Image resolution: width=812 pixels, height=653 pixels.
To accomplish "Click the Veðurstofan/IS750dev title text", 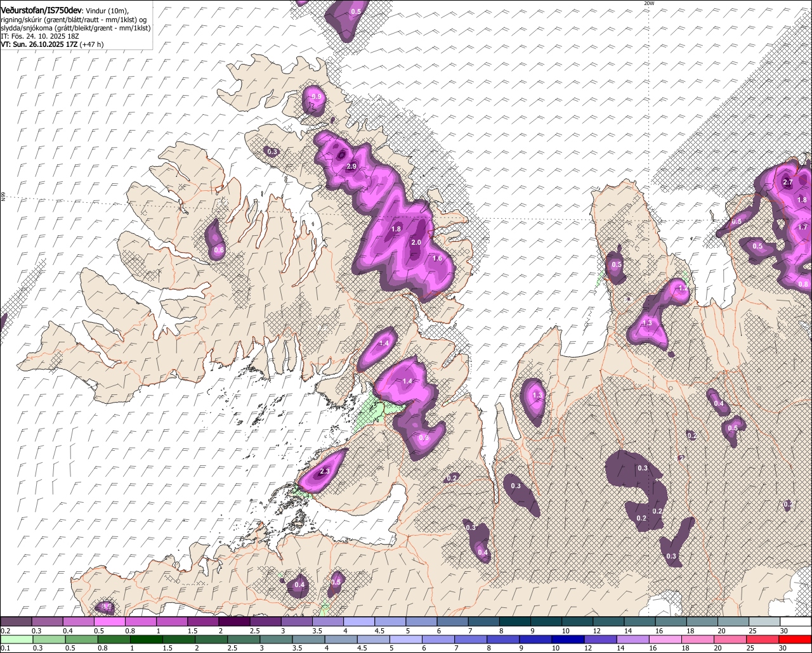I will [x=41, y=10].
